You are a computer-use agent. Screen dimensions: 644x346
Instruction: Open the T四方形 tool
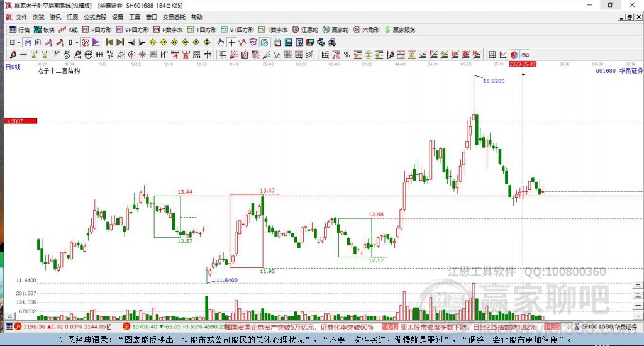[202, 30]
